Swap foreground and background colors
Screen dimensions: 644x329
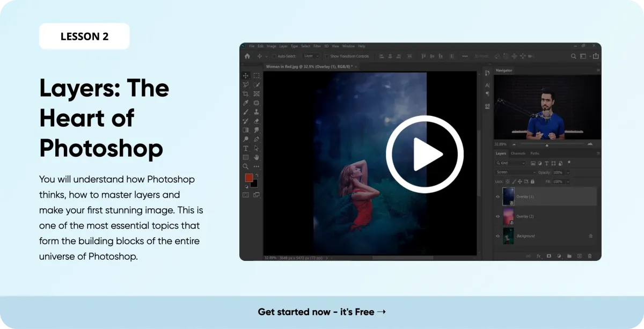257,175
